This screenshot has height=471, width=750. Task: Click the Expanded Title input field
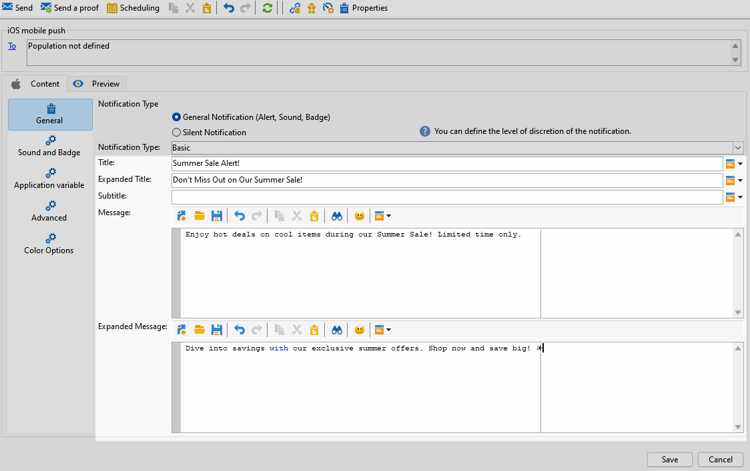447,180
